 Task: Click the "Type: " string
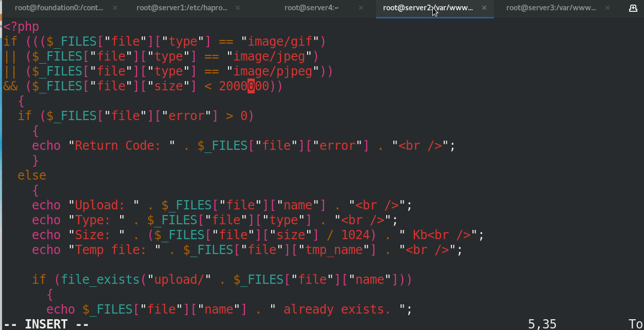(97, 220)
